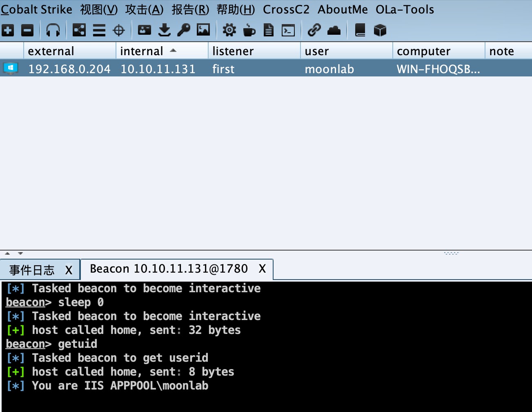This screenshot has width=532, height=412.
Task: Sort sessions by the listener column header
Action: click(233, 51)
